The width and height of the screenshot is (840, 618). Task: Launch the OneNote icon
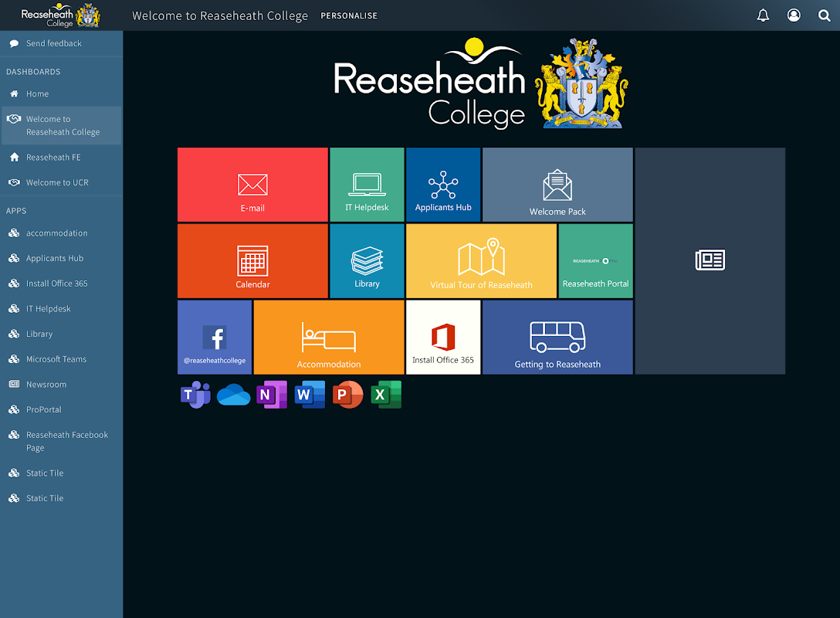(272, 395)
